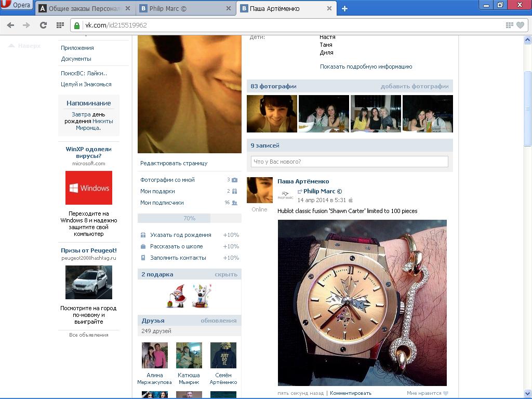Click the address bar vk.com URL
Viewport: 532px width, 399px height.
point(116,25)
